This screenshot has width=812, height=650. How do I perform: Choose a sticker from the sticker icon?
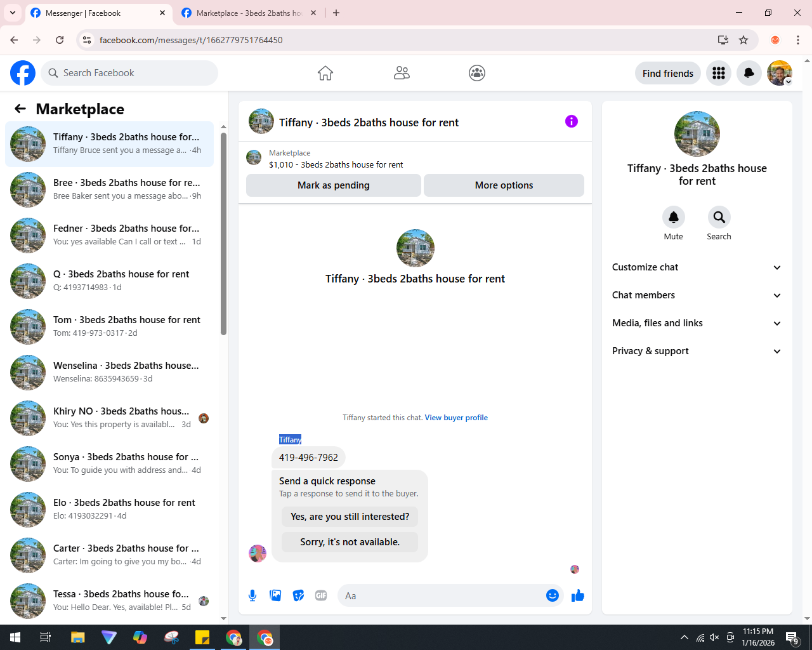[x=298, y=595]
